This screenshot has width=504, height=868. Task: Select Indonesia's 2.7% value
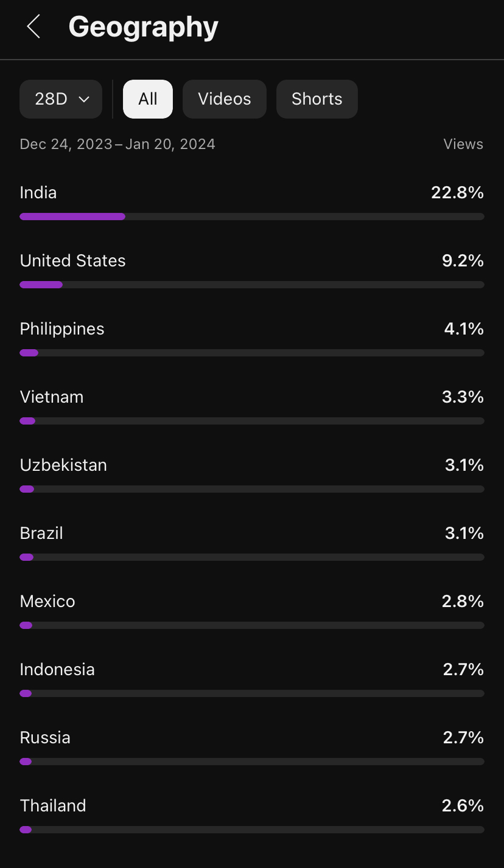[463, 670]
